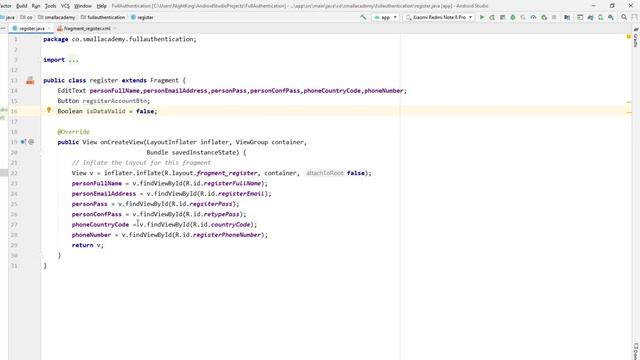
Task: Click the co breadcrumb package
Action: coord(27,17)
